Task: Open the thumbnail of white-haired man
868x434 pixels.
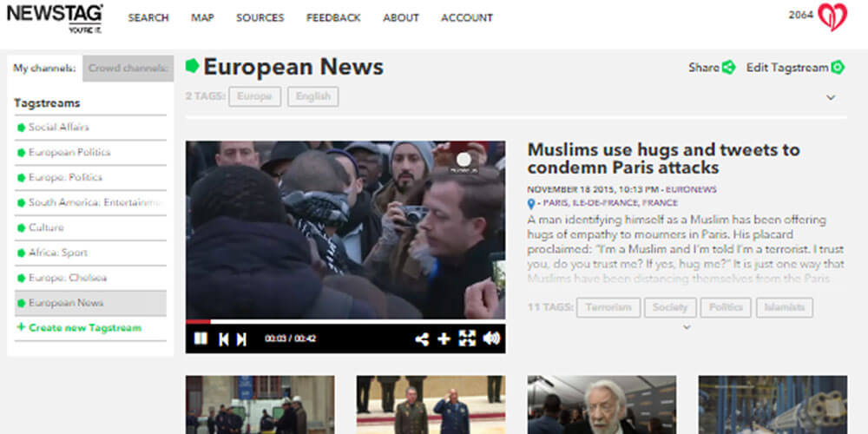Action: pyautogui.click(x=602, y=404)
